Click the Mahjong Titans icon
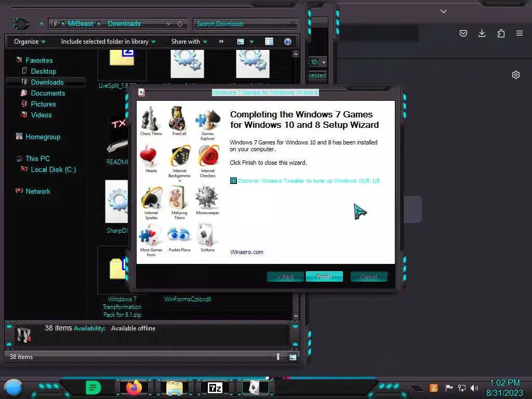This screenshot has width=532, height=399. click(179, 197)
